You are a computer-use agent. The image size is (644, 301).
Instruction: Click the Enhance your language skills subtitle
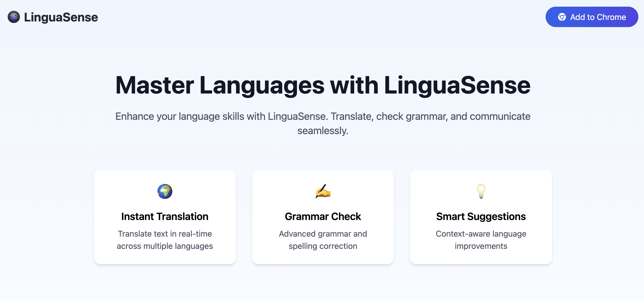pos(323,117)
